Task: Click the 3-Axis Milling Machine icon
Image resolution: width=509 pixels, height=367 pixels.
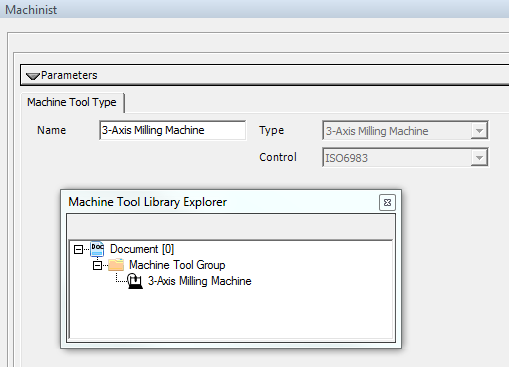Action: tap(135, 281)
